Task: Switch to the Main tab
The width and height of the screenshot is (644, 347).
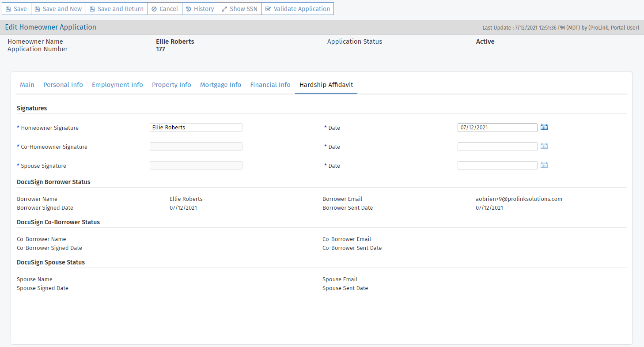Action: pos(27,85)
